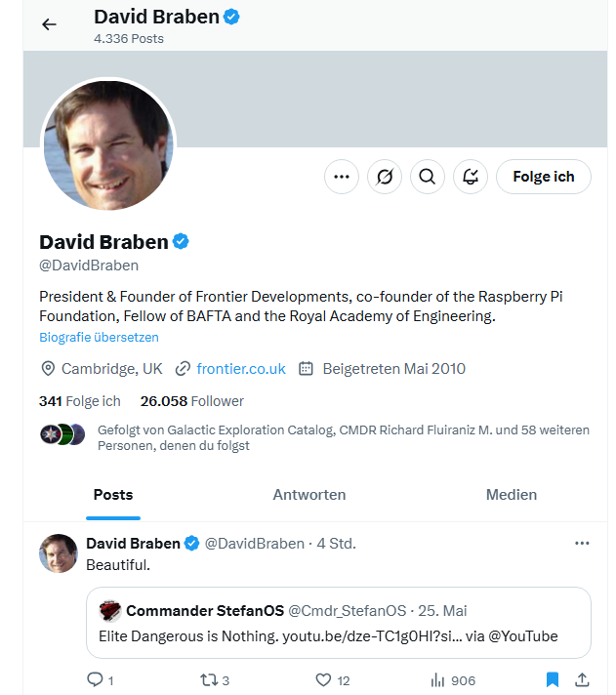The image size is (616, 695).
Task: Toggle the bookmark on this post
Action: coord(553,679)
